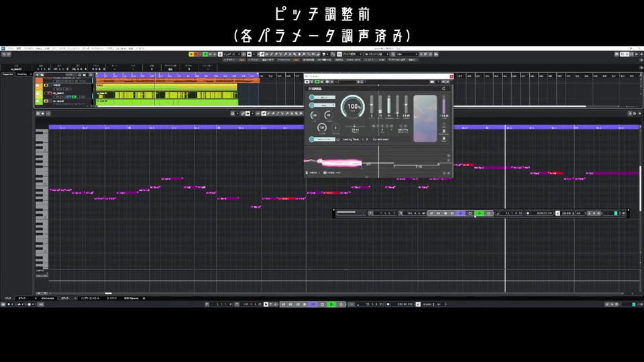Switch to the MixConsole tab in lower zone

48,298
